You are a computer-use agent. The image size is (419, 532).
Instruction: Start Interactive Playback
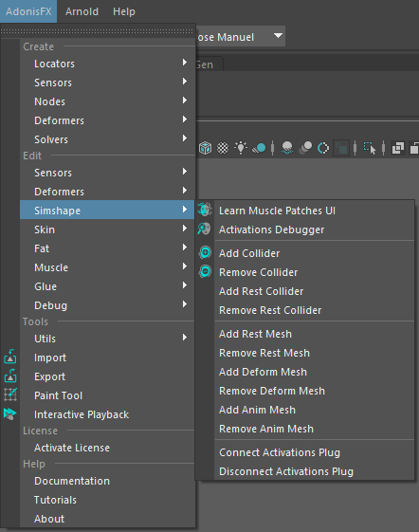tap(107, 414)
